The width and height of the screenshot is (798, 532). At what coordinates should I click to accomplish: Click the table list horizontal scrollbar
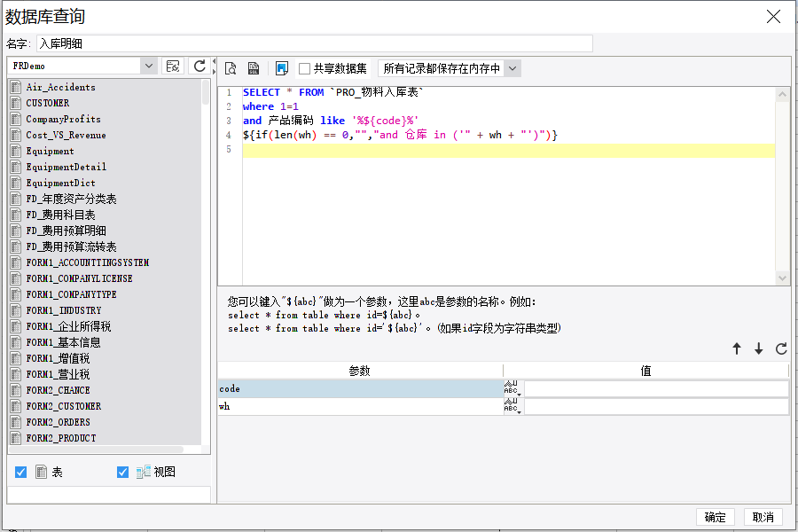click(97, 450)
